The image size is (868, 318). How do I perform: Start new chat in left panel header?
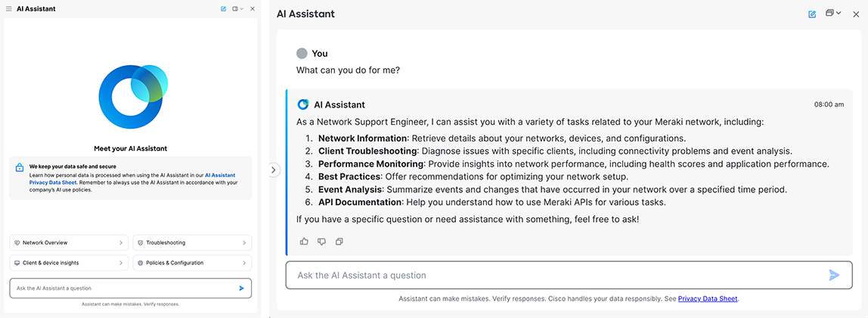(x=223, y=9)
